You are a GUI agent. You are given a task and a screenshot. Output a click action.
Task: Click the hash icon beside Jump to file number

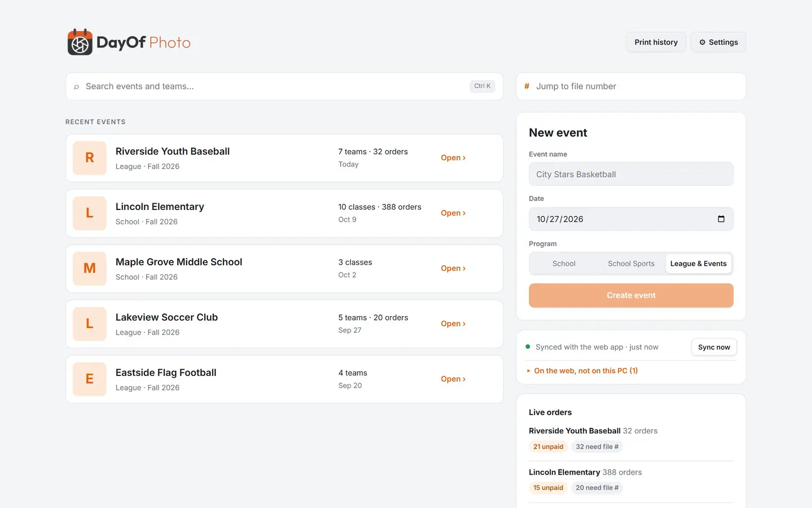point(527,86)
